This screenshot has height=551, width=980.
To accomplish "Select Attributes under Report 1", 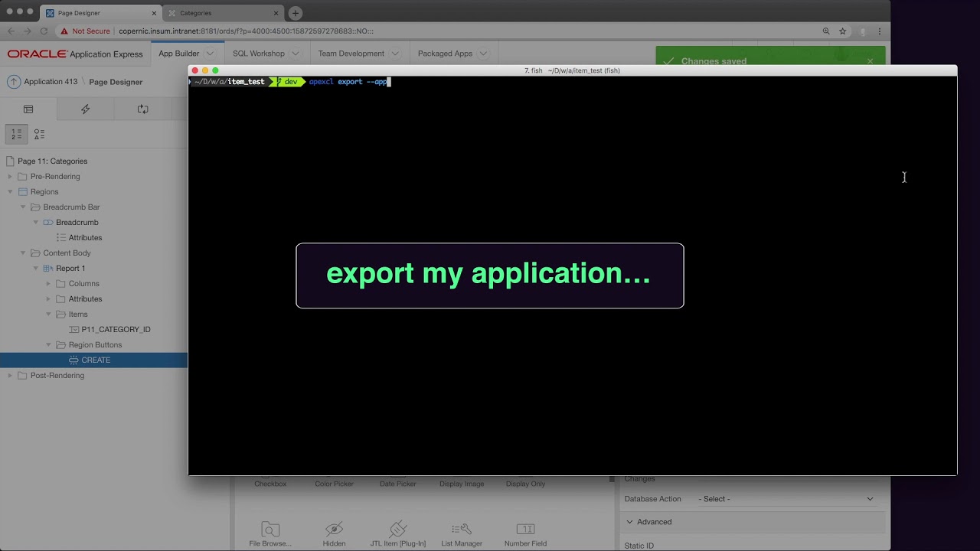I will pyautogui.click(x=85, y=299).
